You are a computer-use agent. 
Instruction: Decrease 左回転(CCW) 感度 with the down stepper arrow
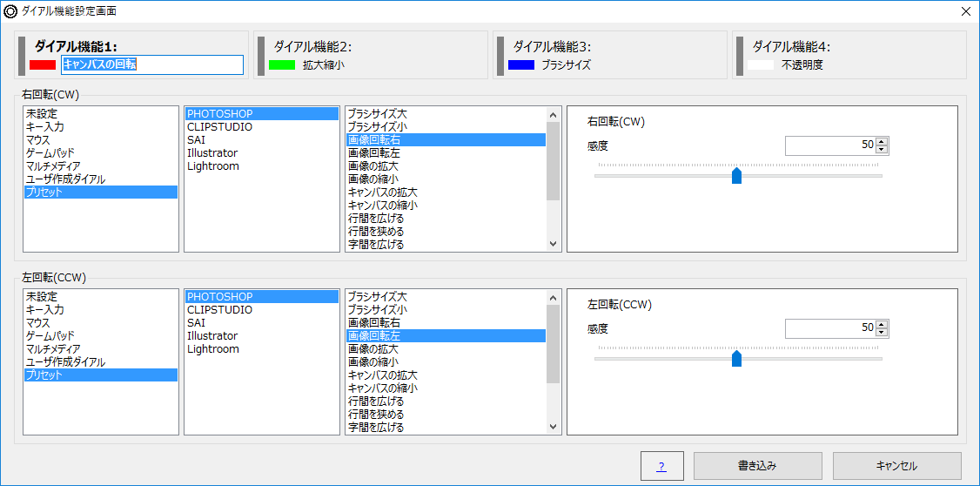882,333
